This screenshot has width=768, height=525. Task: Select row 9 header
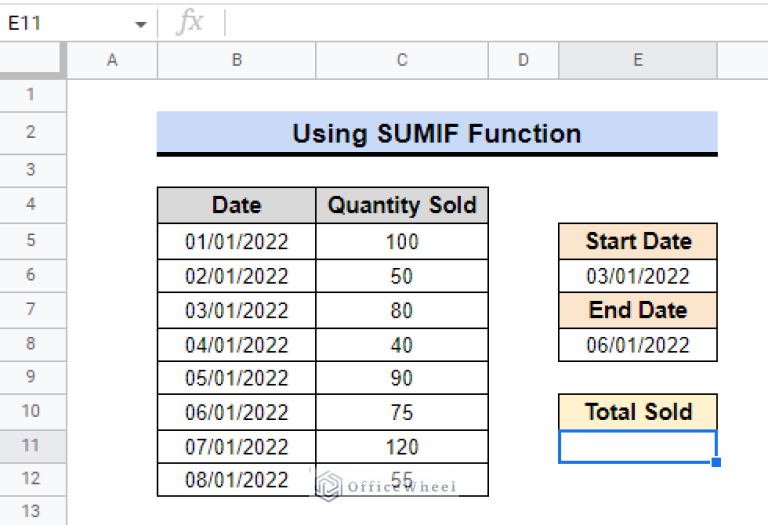(x=32, y=378)
